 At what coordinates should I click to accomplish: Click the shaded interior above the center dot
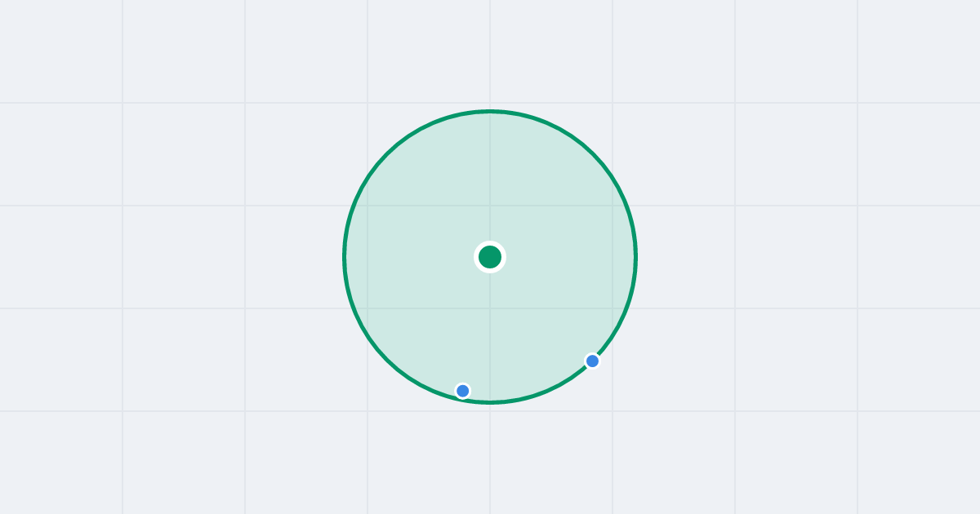click(490, 179)
